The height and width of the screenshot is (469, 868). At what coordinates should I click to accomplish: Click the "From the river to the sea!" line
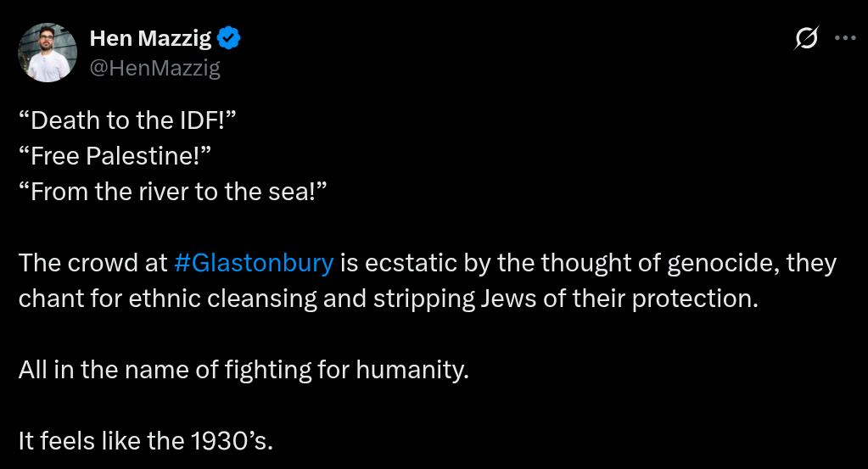coord(172,192)
